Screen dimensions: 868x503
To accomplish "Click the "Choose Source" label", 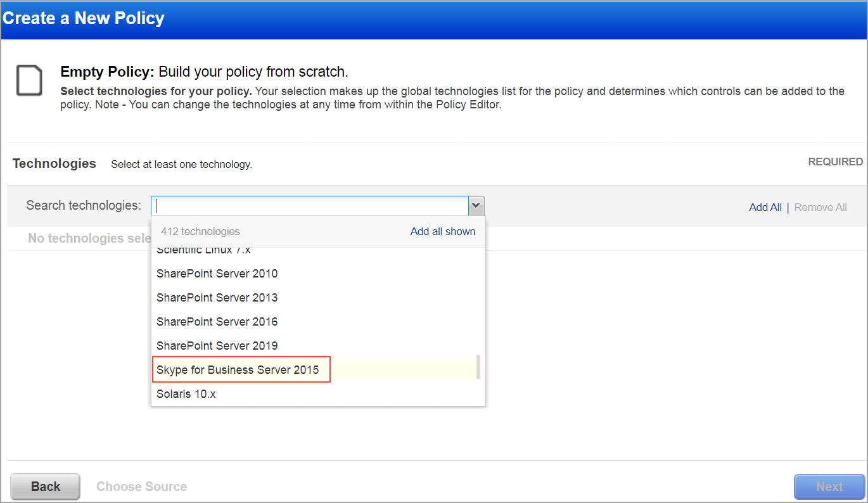I will coord(141,486).
